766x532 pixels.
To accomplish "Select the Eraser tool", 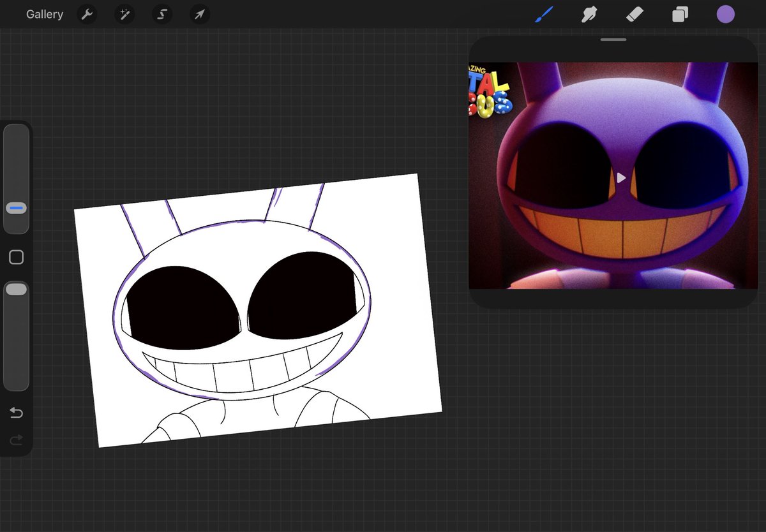I will point(635,14).
